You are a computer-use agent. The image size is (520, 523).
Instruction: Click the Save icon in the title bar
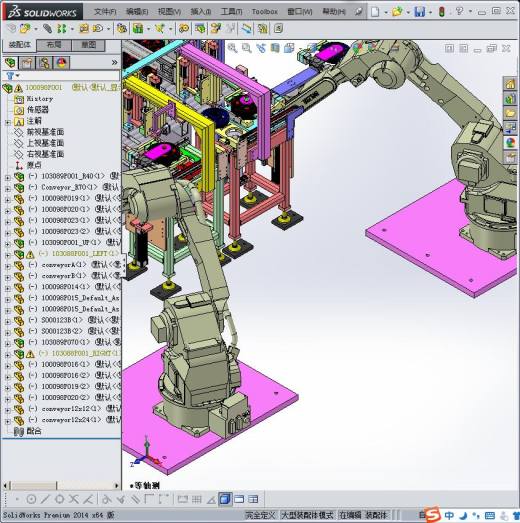(419, 12)
